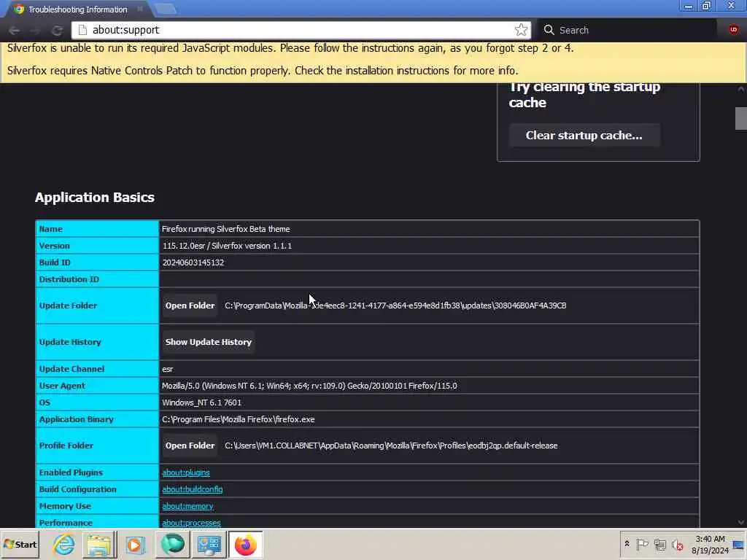747x560 pixels.
Task: Click the network tray icon
Action: (x=659, y=544)
